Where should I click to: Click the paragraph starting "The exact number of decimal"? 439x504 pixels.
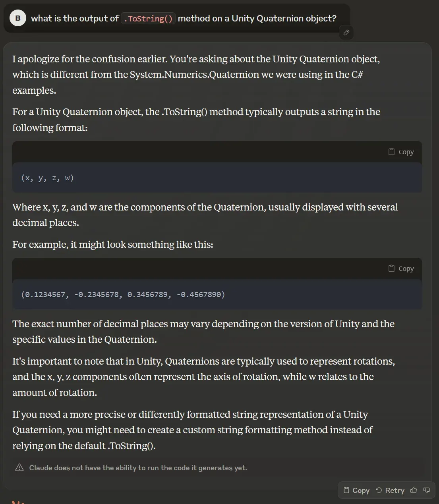click(203, 332)
